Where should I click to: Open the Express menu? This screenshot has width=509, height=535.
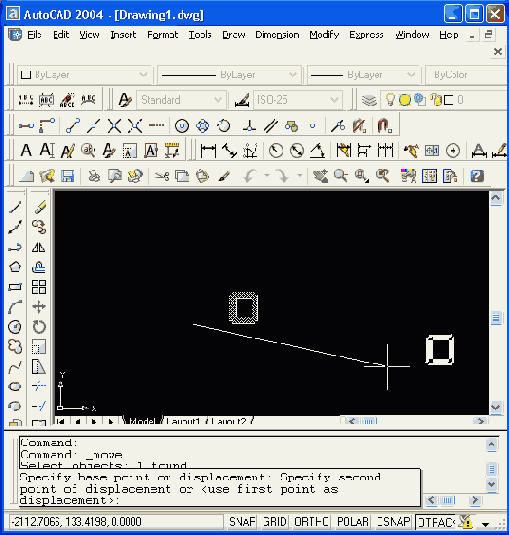[366, 34]
